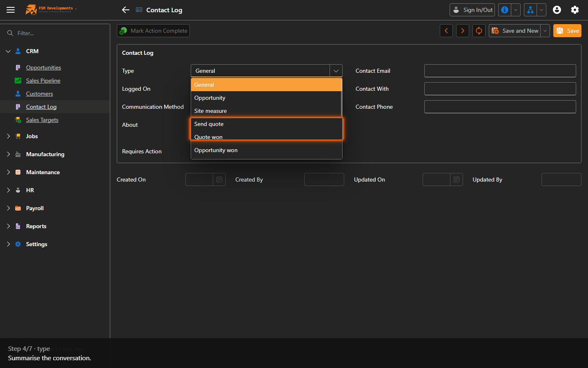
Task: Expand the HR section
Action: tap(8, 190)
